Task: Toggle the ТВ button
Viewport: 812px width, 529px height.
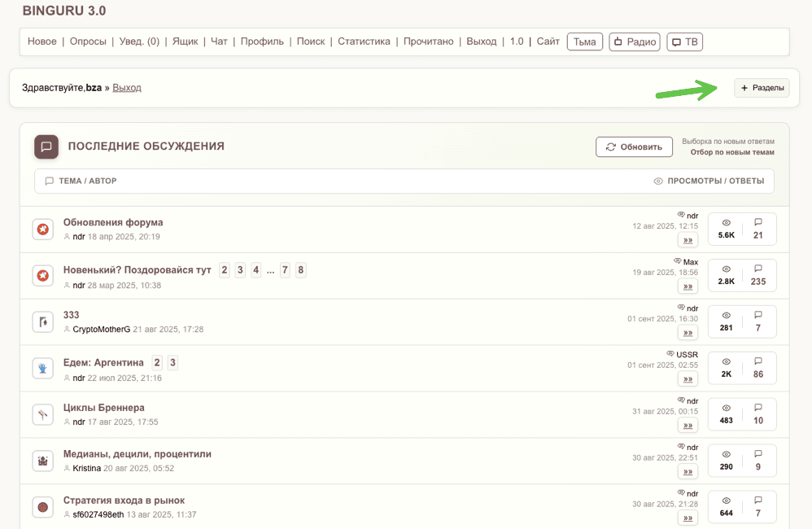Action: pyautogui.click(x=684, y=42)
